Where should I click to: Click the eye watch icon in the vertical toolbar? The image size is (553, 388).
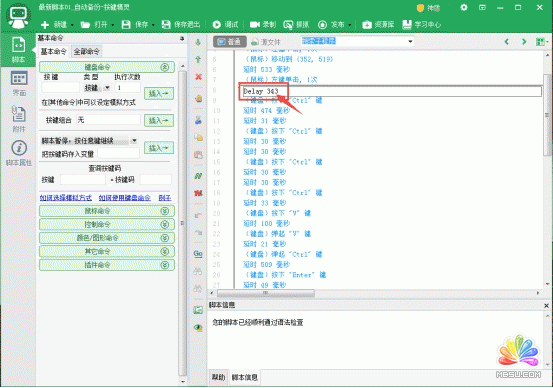[198, 328]
